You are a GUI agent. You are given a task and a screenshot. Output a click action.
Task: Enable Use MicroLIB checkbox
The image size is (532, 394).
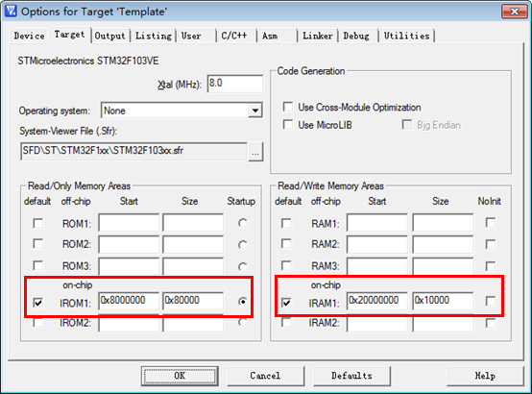(x=288, y=125)
